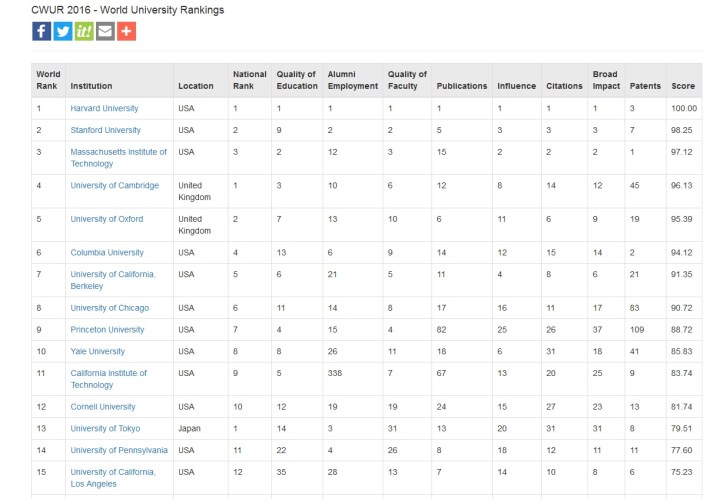Image resolution: width=720 pixels, height=499 pixels.
Task: Visit the Princeton University link
Action: [x=107, y=330]
